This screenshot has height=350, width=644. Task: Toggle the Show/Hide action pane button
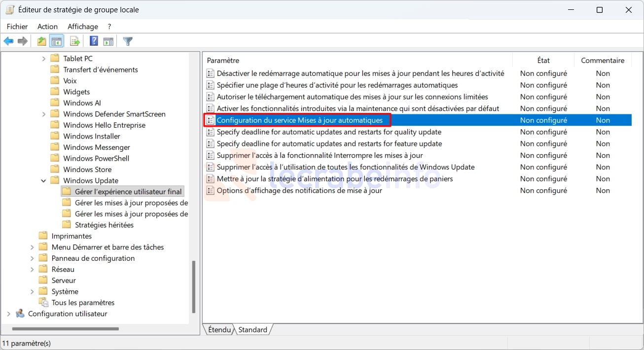pos(108,41)
